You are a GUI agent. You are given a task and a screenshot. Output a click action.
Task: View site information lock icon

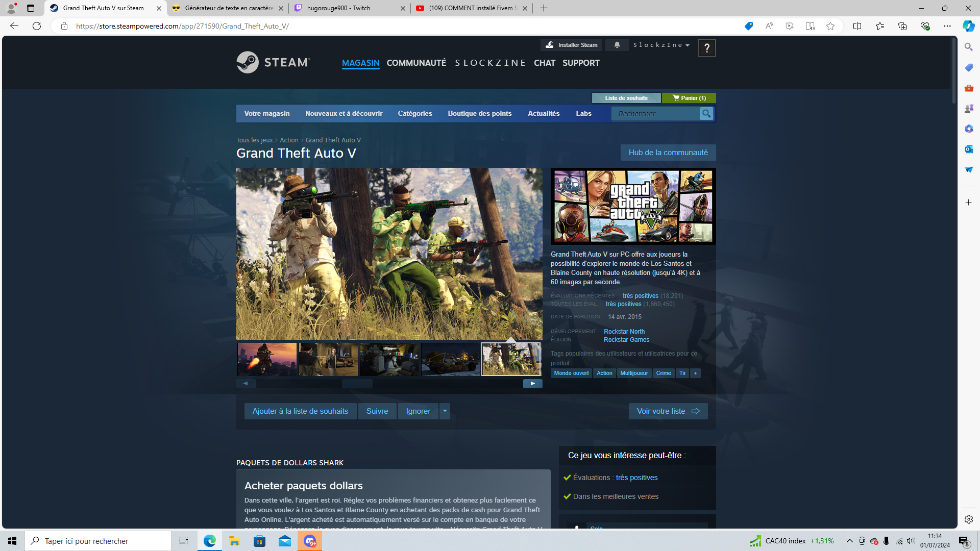click(64, 26)
